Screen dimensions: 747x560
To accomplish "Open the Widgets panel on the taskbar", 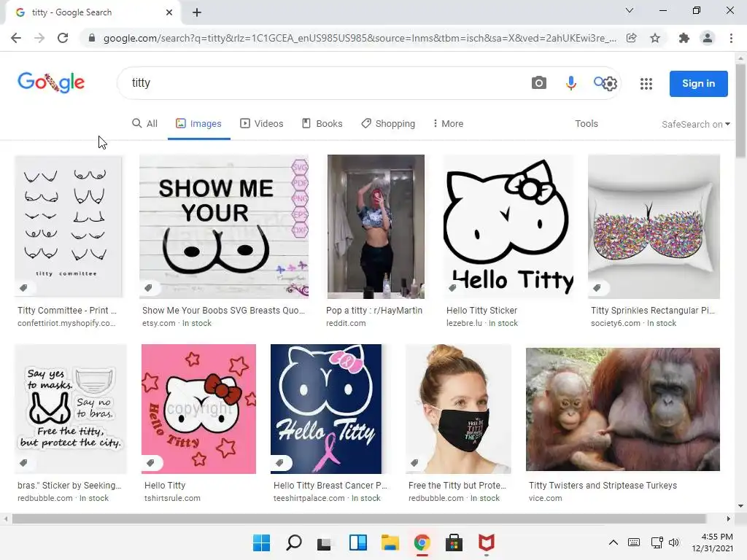I will pos(357,542).
